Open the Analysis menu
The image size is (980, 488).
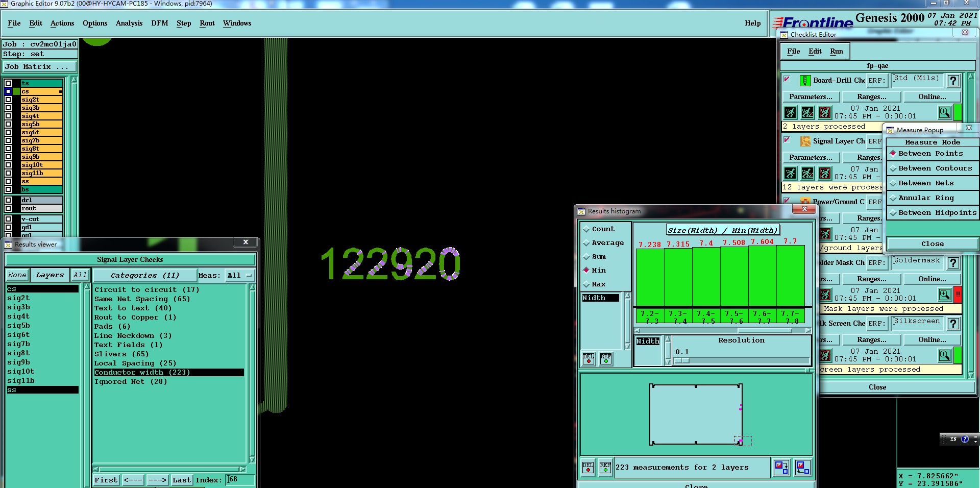tap(129, 23)
